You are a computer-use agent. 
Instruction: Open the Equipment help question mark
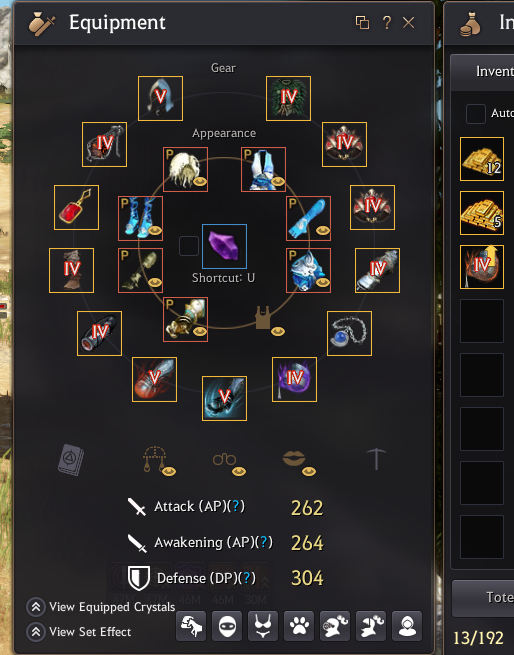point(387,22)
